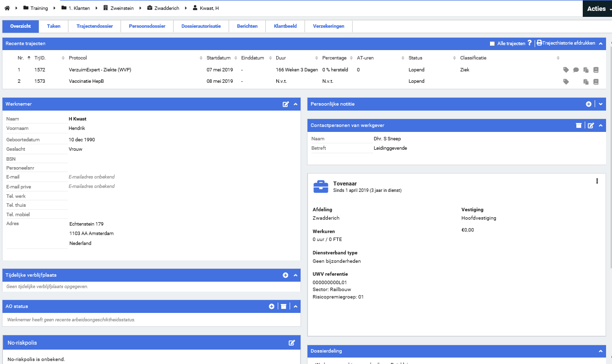Open the Verzekeringen tab

328,26
